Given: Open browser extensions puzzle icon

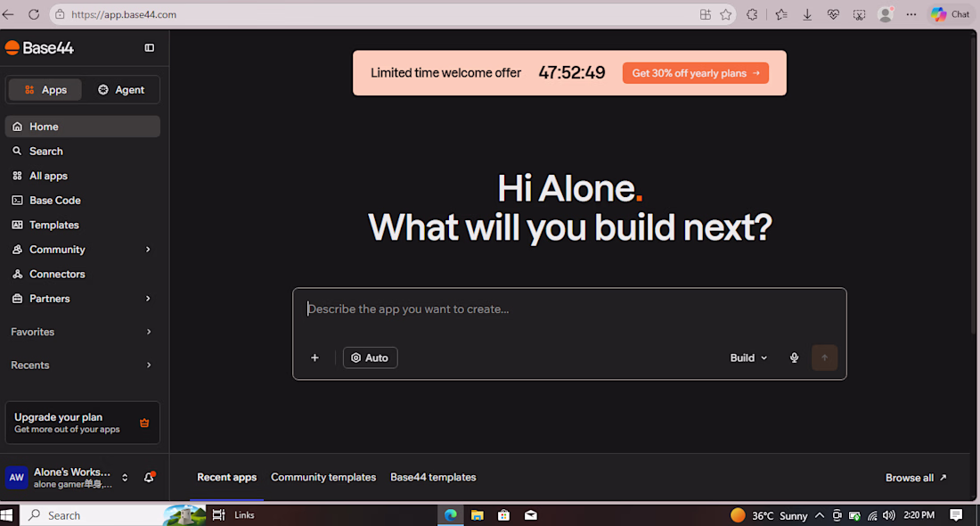Looking at the screenshot, I should [x=752, y=14].
